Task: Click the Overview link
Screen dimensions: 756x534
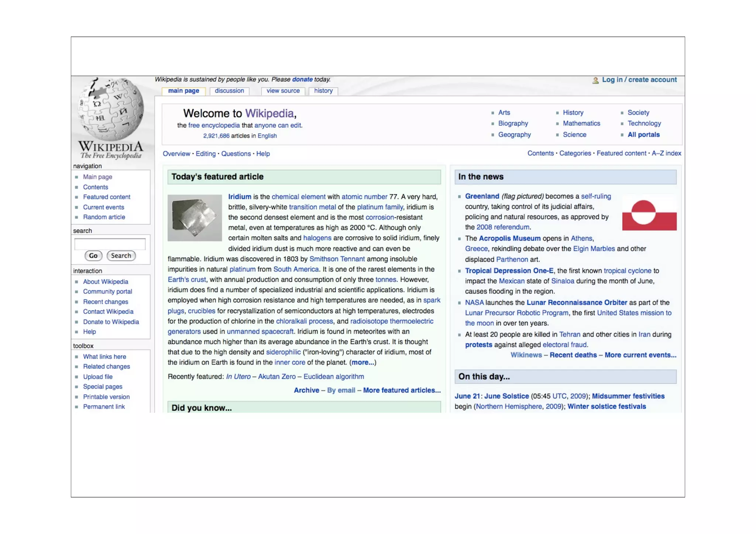Action: click(x=176, y=154)
